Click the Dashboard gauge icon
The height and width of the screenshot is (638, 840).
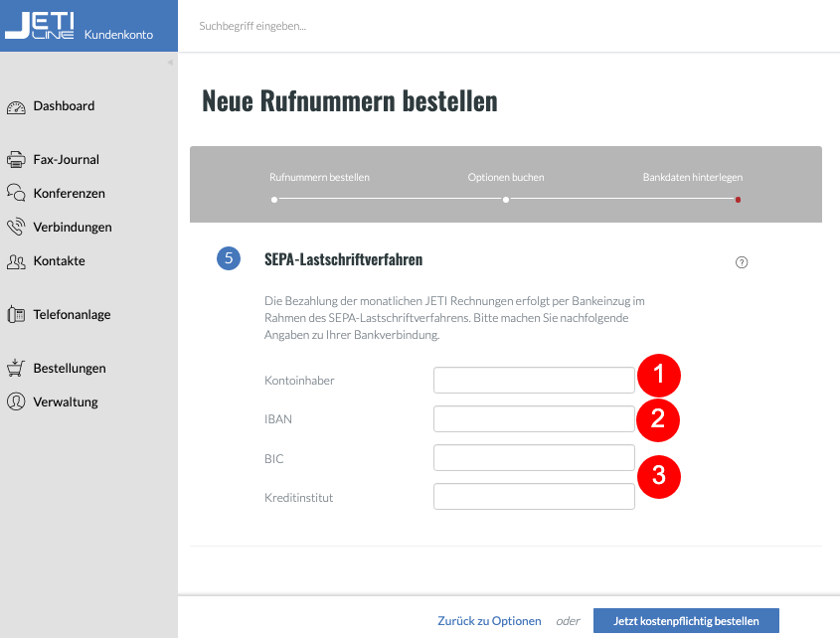[16, 107]
